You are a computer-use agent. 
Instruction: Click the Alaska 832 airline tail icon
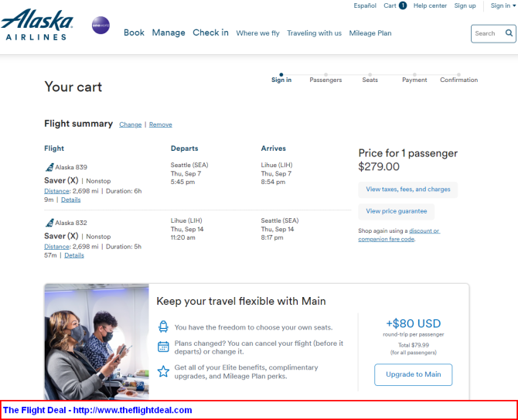49,223
